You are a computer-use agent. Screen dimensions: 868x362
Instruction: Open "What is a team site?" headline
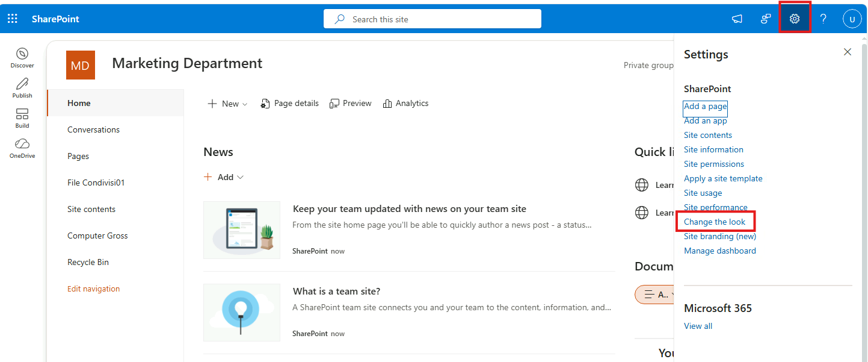[x=336, y=291]
